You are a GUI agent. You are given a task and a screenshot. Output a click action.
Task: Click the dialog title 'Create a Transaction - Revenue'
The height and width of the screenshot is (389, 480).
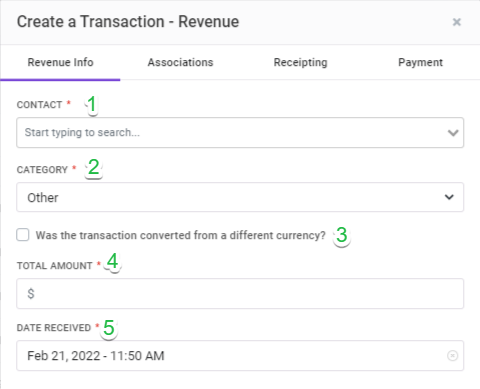(128, 22)
